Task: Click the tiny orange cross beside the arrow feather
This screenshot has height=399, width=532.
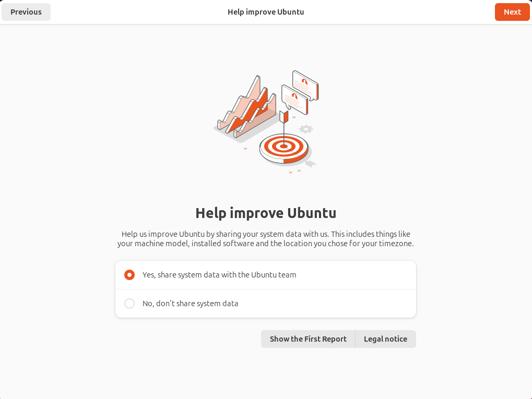Action: [294, 117]
